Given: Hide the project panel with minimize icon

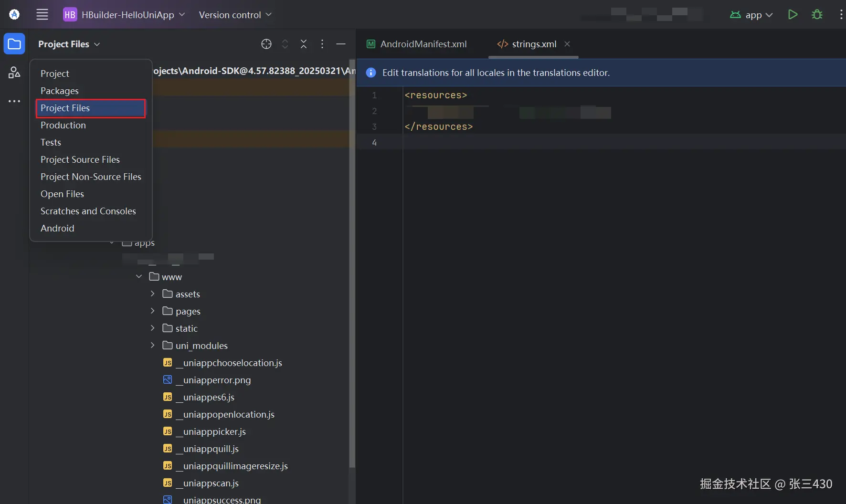Looking at the screenshot, I should click(x=341, y=44).
